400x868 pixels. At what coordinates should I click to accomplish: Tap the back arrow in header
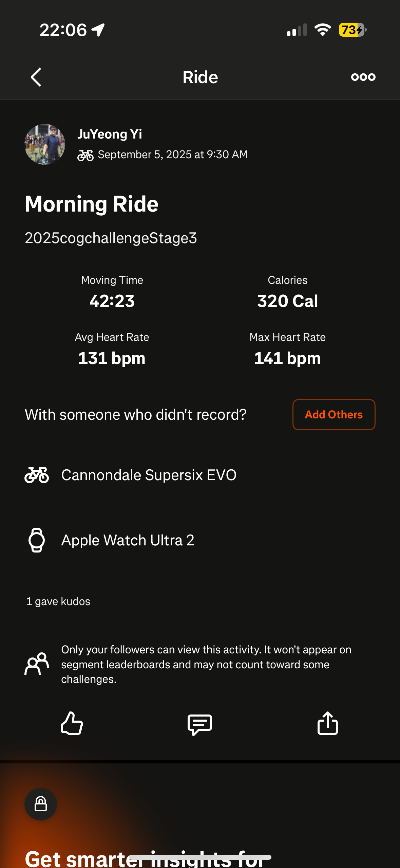click(36, 77)
